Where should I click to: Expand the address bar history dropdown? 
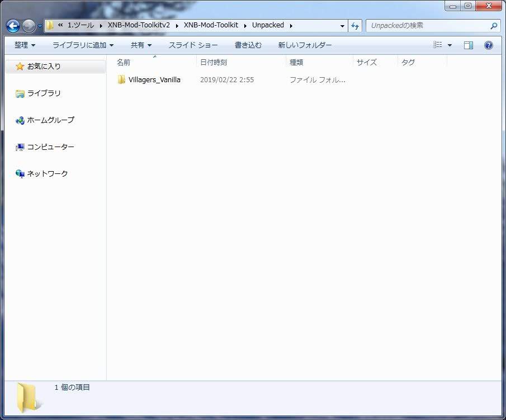pos(342,25)
